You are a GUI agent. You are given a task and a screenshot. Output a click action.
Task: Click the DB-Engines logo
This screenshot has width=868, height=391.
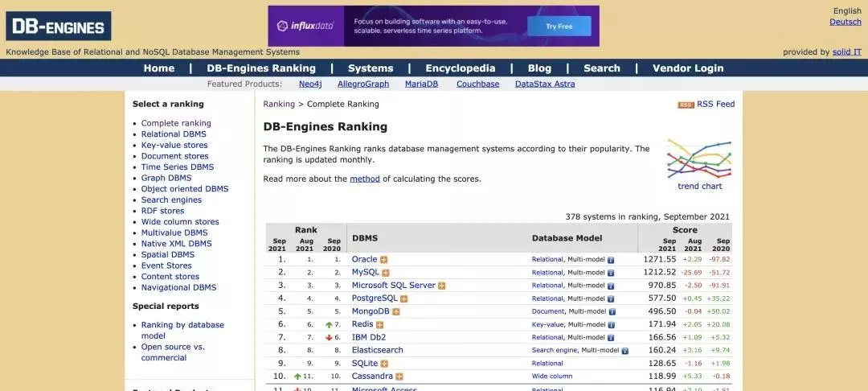pyautogui.click(x=59, y=27)
